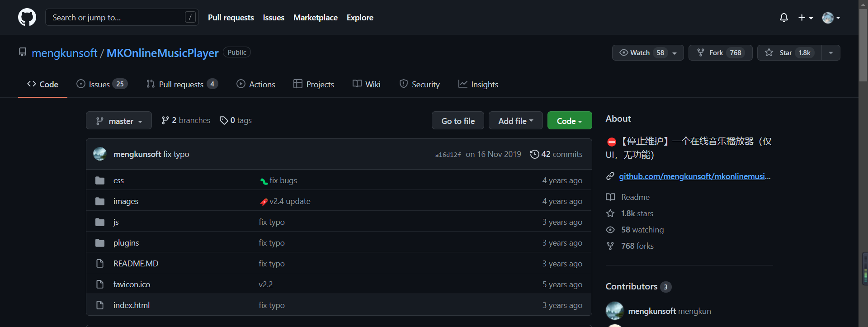View the 42 commits history
The width and height of the screenshot is (868, 327).
[x=556, y=154]
